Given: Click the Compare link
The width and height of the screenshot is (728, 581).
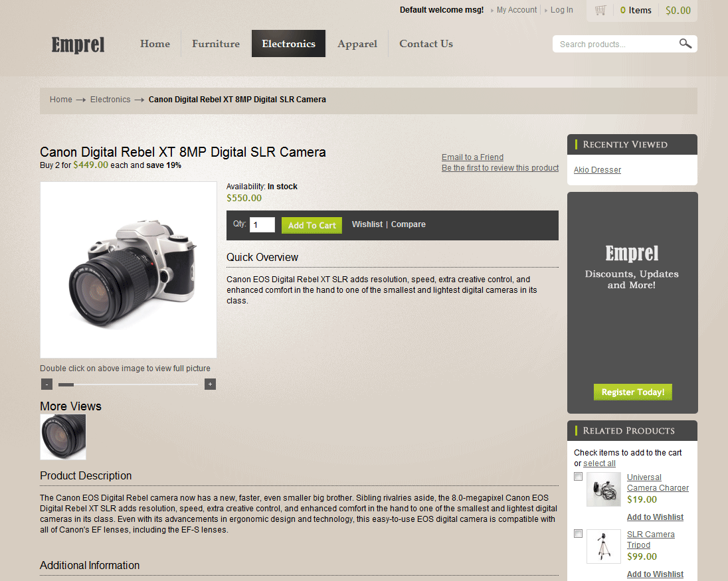Looking at the screenshot, I should click(x=408, y=224).
